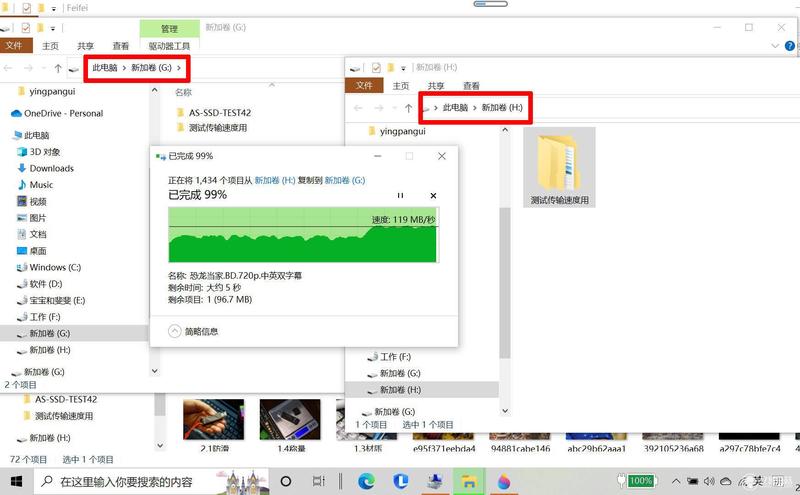Pause the file copy operation
800x495 pixels.
click(400, 195)
